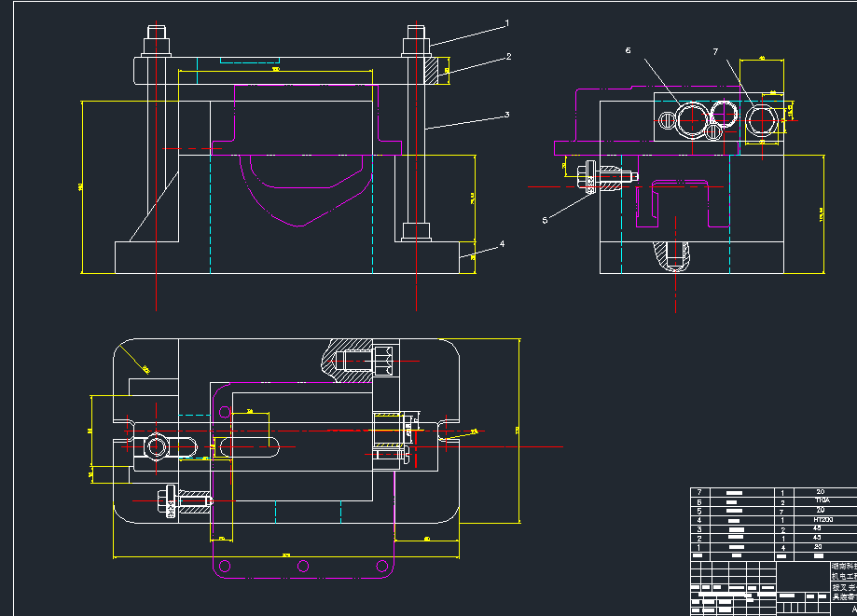Select item number 7 in the parts table
This screenshot has width=857, height=616.
tap(699, 493)
